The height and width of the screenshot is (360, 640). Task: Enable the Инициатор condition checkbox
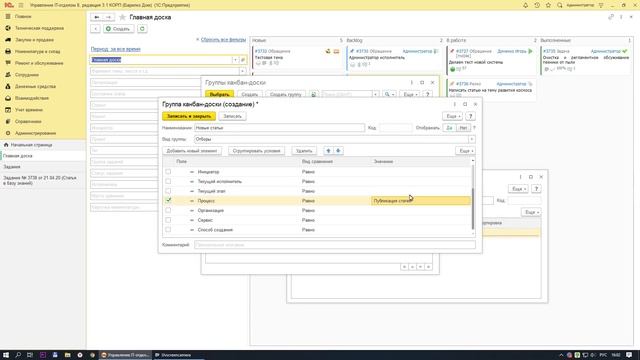coord(168,171)
